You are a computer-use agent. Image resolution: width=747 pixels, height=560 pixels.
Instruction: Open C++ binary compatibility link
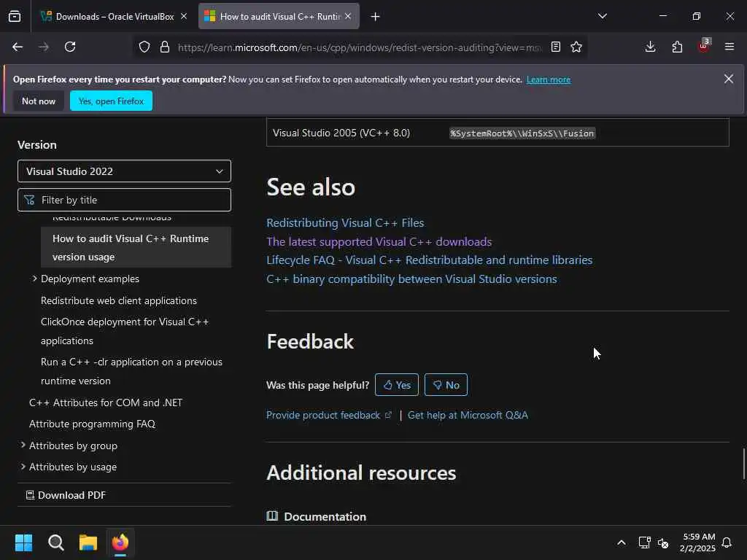pos(411,279)
